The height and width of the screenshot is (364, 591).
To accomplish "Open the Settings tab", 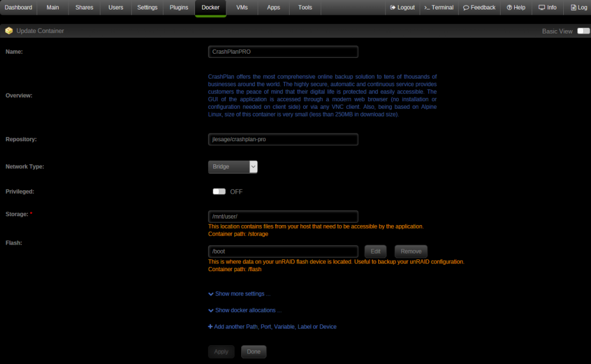I will point(147,8).
